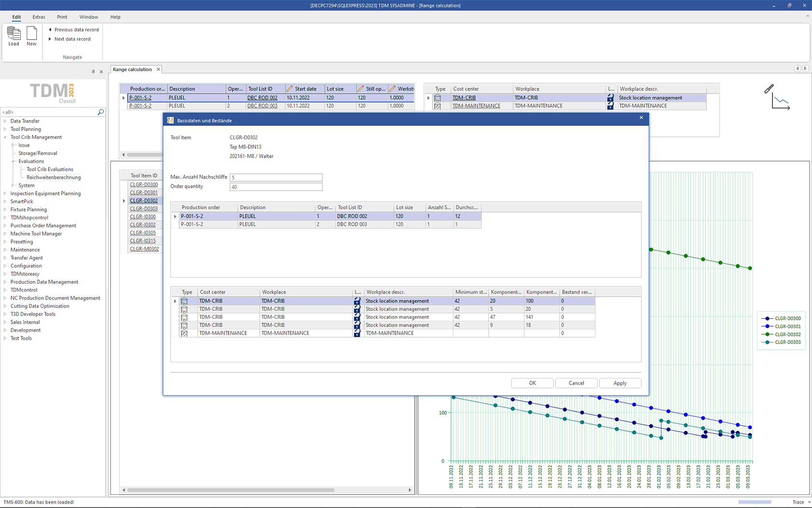This screenshot has height=508, width=812.
Task: Open the Edit ribbon tab
Action: pyautogui.click(x=16, y=17)
